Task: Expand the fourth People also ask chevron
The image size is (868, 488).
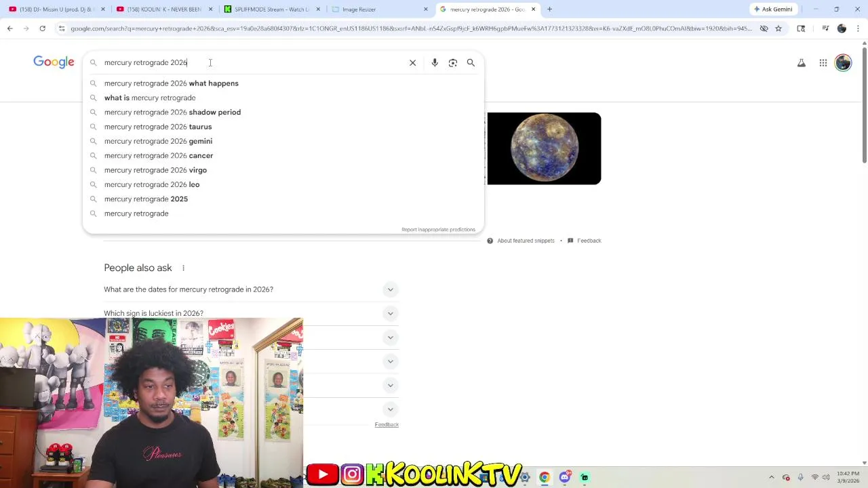Action: pos(390,361)
